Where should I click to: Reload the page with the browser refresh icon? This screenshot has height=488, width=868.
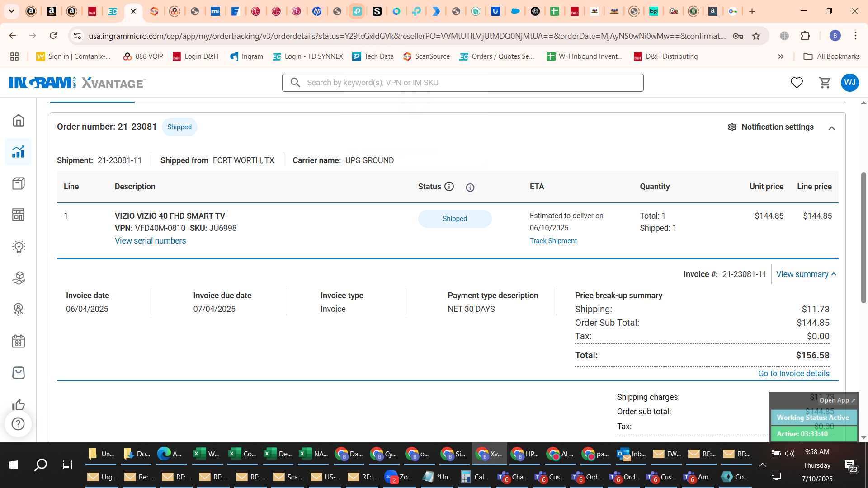pyautogui.click(x=53, y=36)
